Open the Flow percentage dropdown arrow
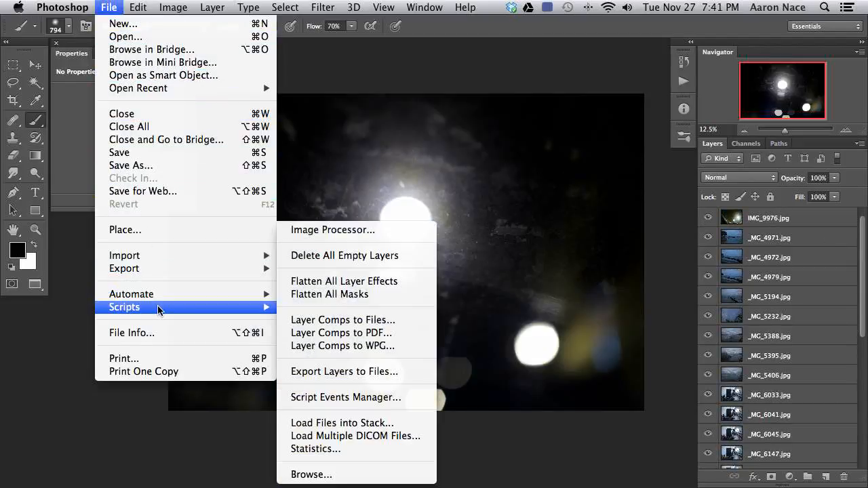The height and width of the screenshot is (488, 868). 351,26
